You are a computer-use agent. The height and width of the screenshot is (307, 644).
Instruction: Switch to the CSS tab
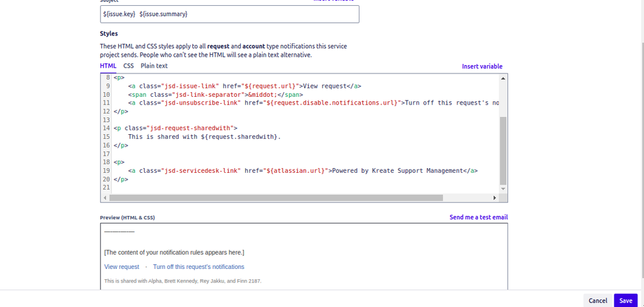tap(128, 66)
